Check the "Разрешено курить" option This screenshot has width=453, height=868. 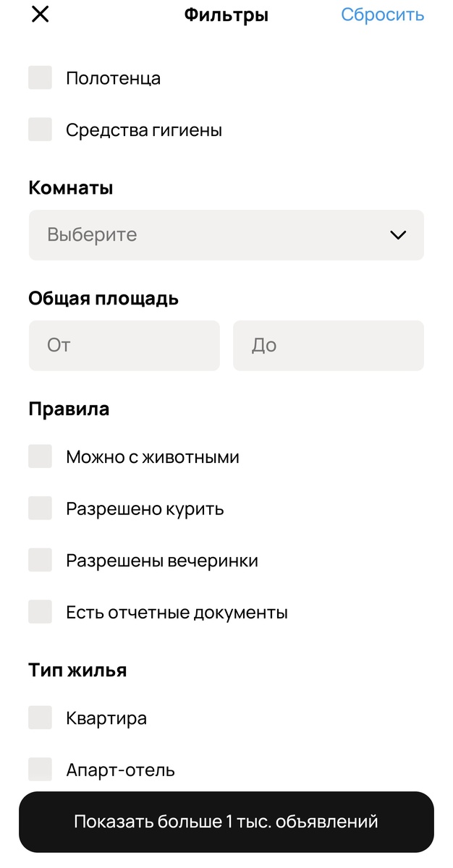(40, 508)
